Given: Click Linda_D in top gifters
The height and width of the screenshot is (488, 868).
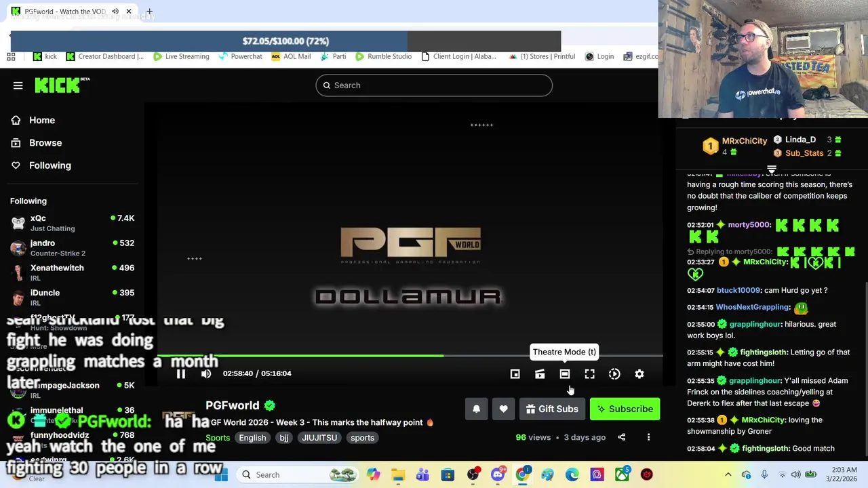Looking at the screenshot, I should [800, 140].
